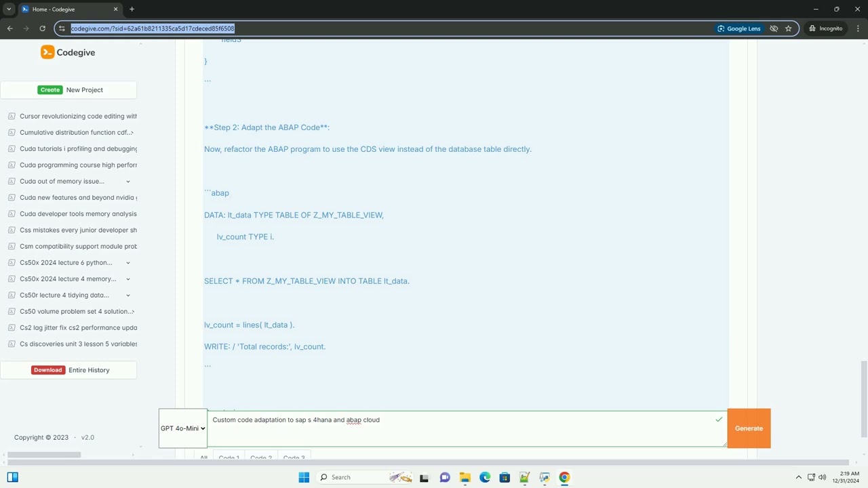Open 'Csm compatibility support module' project
Image resolution: width=868 pixels, height=488 pixels.
pyautogui.click(x=78, y=246)
